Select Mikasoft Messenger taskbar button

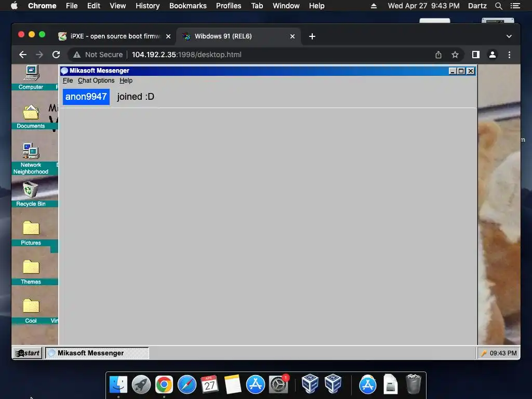(x=97, y=353)
